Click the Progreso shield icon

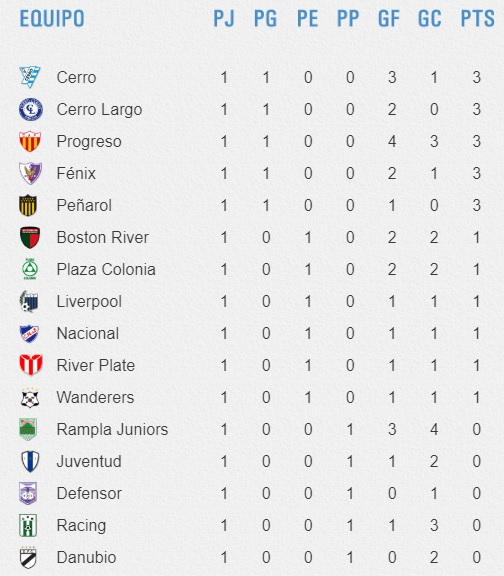tap(30, 141)
